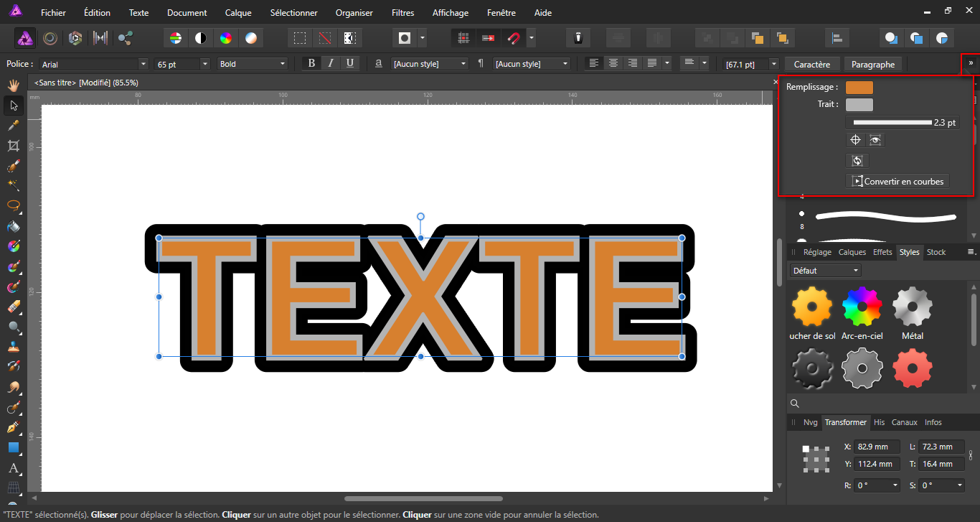Open the paragraph style [Aucun style] dropdown
980x522 pixels.
tap(532, 64)
